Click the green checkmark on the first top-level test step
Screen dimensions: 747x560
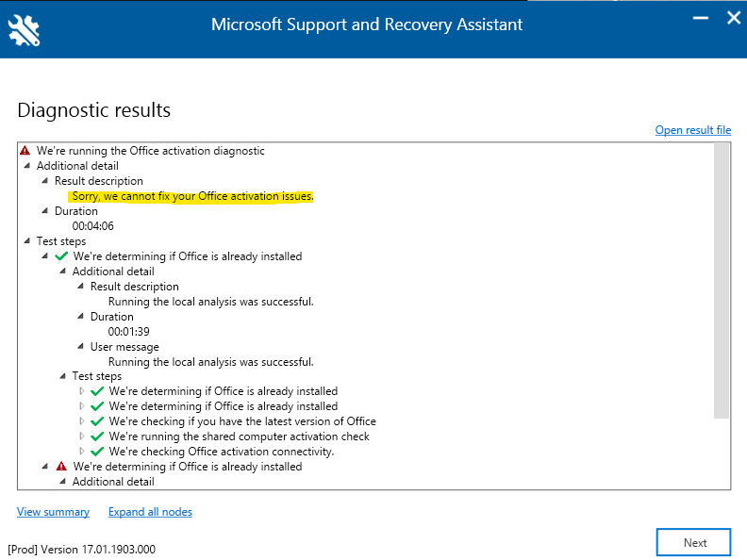[x=61, y=256]
